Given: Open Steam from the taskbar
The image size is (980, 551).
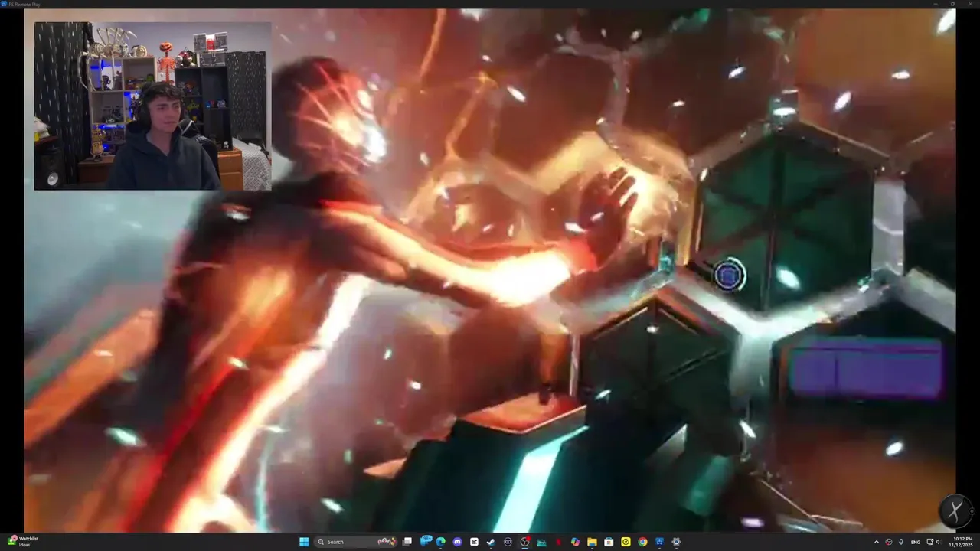Looking at the screenshot, I should [x=491, y=542].
